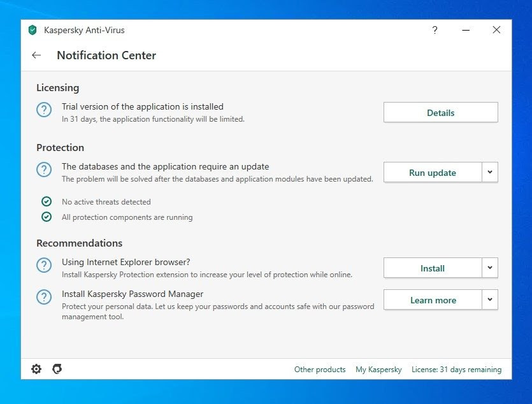Click the 'Recommendations' section heading

pyautogui.click(x=80, y=243)
